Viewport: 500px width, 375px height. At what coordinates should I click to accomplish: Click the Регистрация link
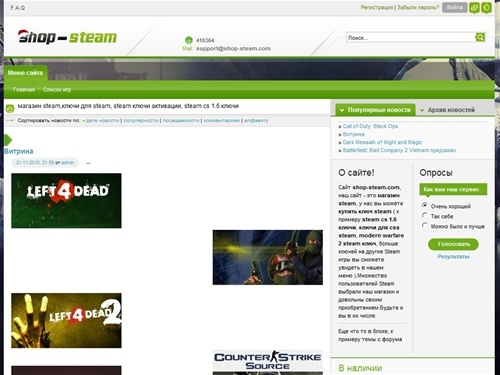coord(377,7)
